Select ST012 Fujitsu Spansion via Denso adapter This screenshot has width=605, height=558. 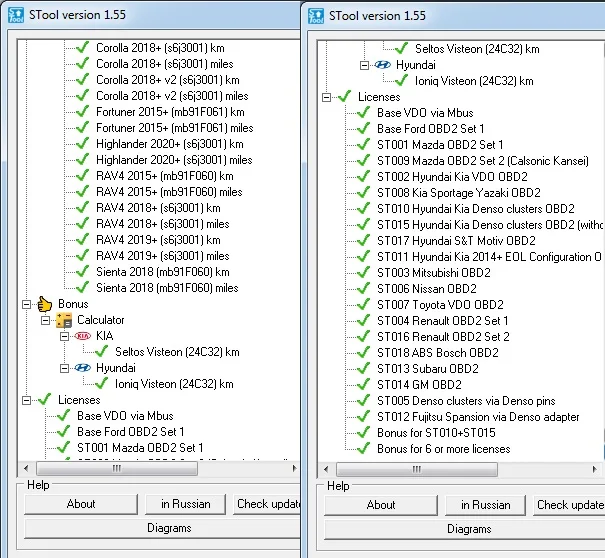click(478, 417)
